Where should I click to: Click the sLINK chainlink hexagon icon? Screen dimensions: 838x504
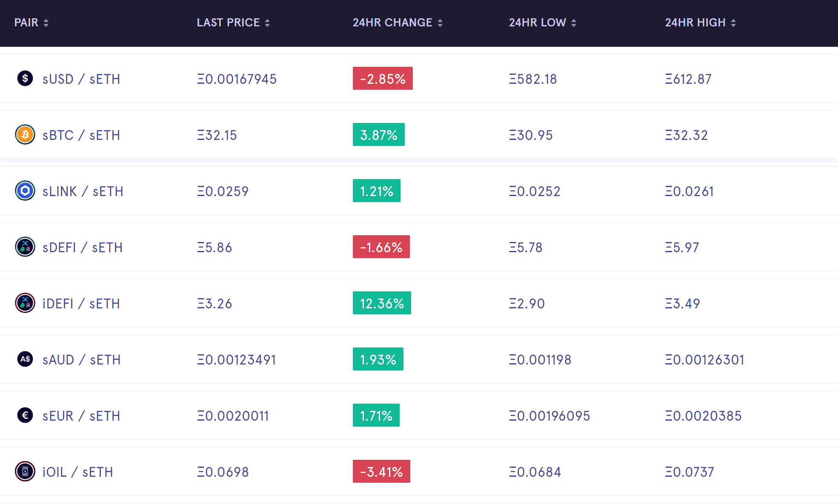[25, 191]
